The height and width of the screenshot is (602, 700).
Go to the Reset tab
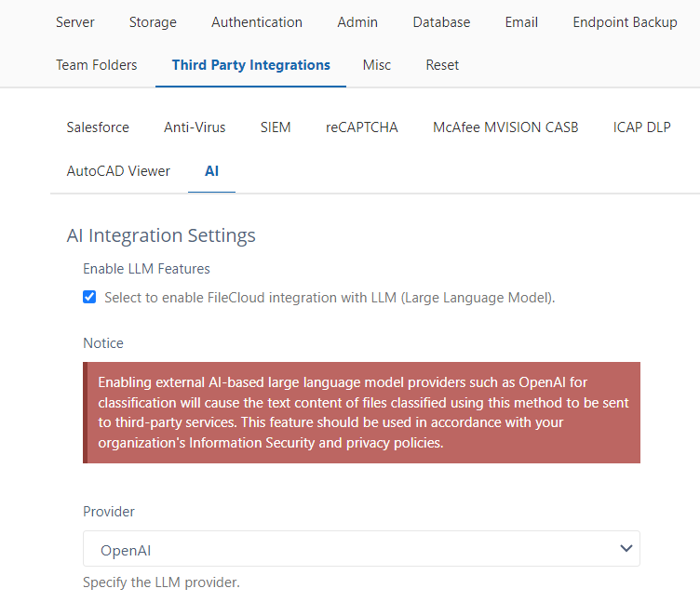click(442, 65)
